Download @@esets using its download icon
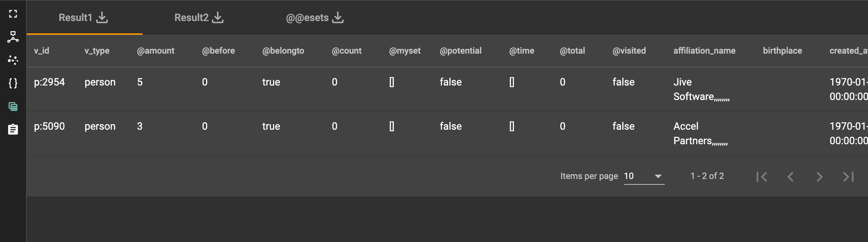The width and height of the screenshot is (868, 242). pyautogui.click(x=338, y=17)
